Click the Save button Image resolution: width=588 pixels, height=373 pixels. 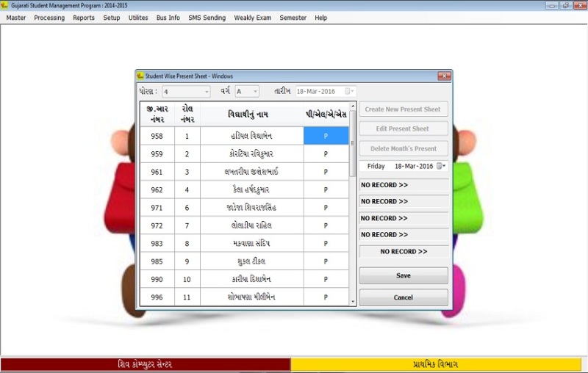[x=403, y=276]
